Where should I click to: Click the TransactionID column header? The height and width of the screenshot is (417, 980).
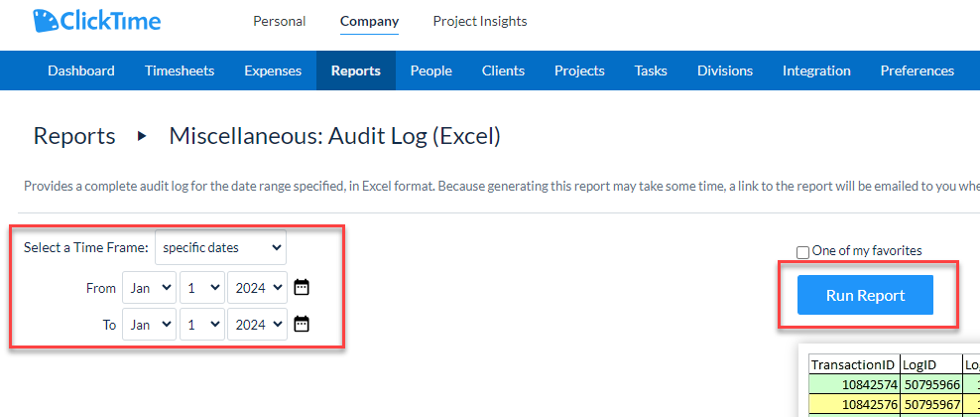pos(854,364)
